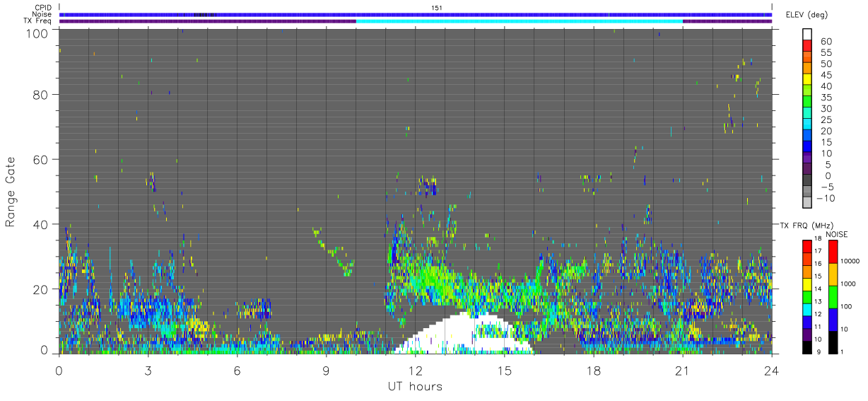Pick the yellow segment of NOISE color bar
Image resolution: width=868 pixels, height=401 pixels.
[x=832, y=274]
